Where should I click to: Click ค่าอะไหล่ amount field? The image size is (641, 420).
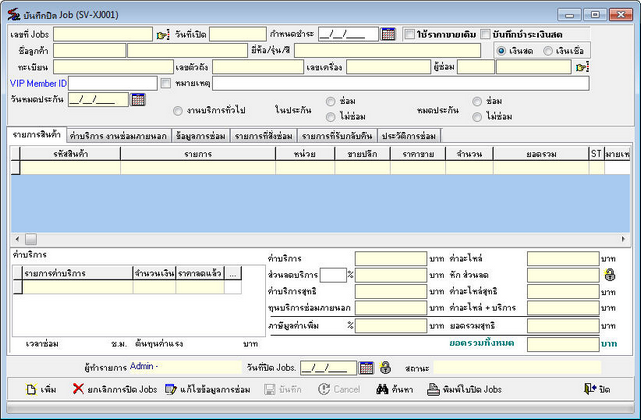pos(563,259)
